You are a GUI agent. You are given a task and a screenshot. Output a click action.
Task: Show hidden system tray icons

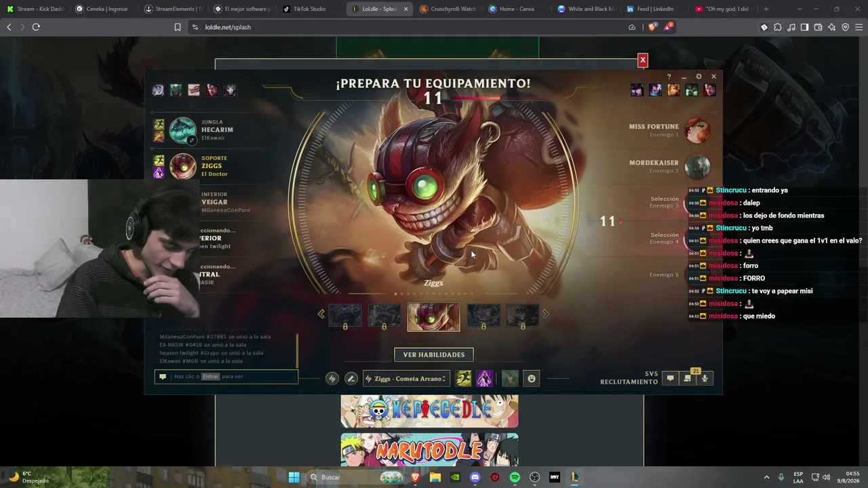click(x=767, y=477)
